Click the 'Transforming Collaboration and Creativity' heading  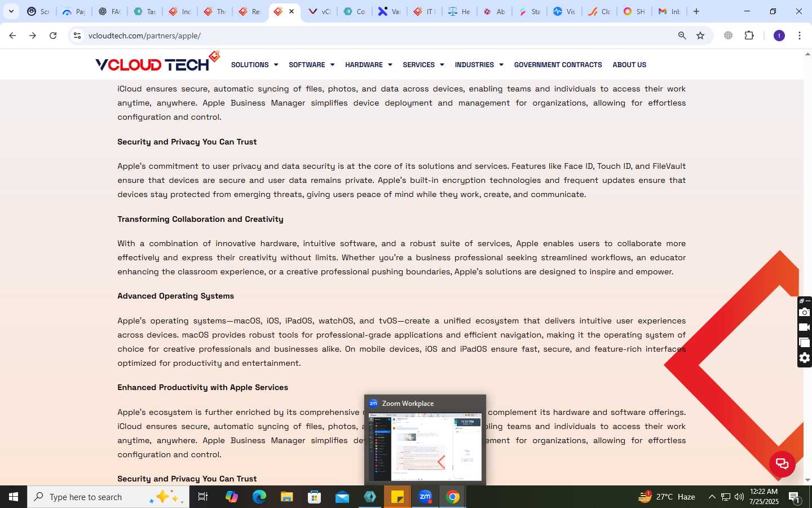tap(200, 219)
